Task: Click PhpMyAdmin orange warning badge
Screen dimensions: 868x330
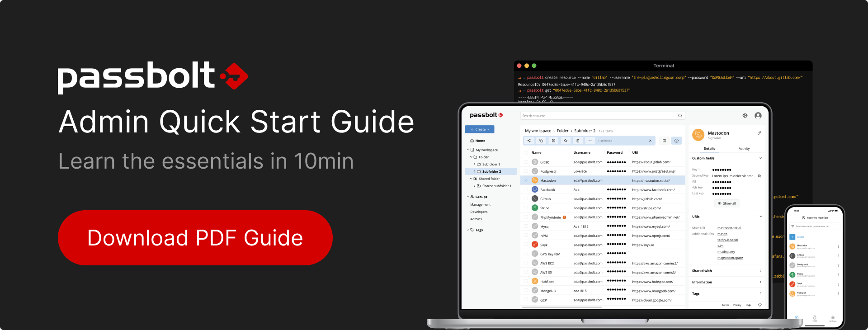Action: [564, 217]
